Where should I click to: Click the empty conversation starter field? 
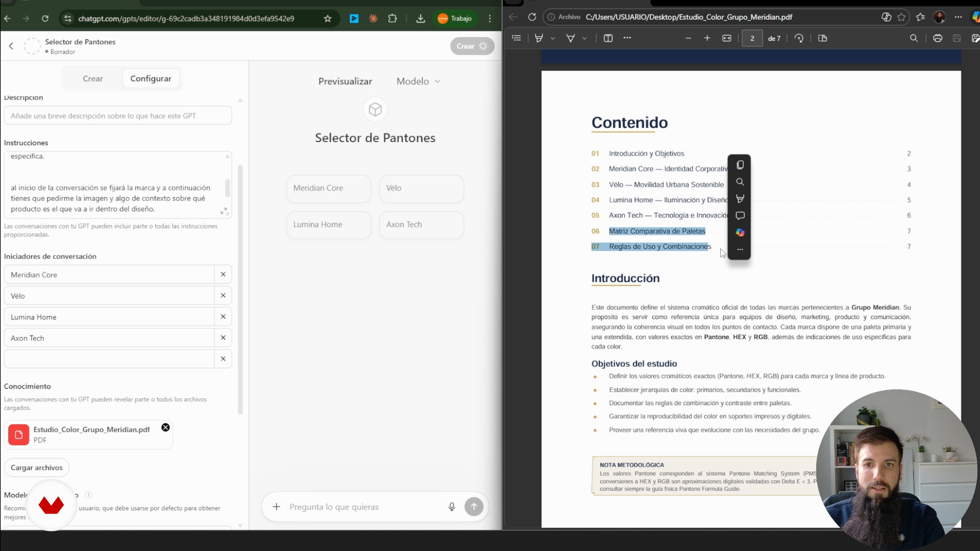point(109,359)
